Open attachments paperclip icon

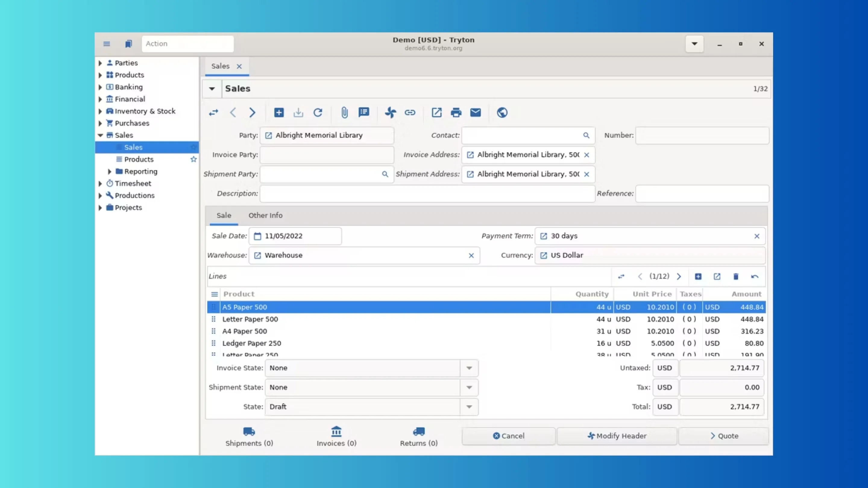[x=344, y=112]
